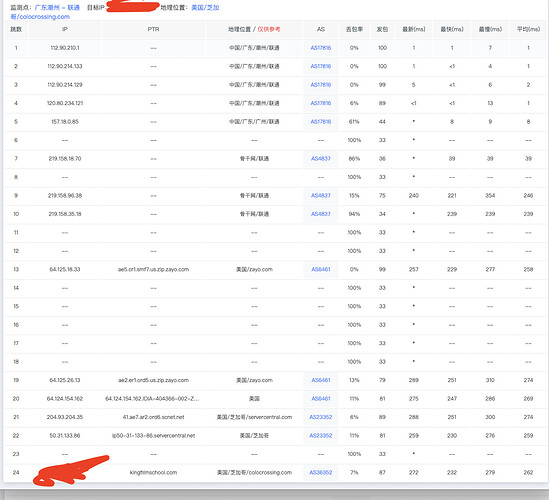Select slowest value 354 in hop 9

click(x=490, y=195)
